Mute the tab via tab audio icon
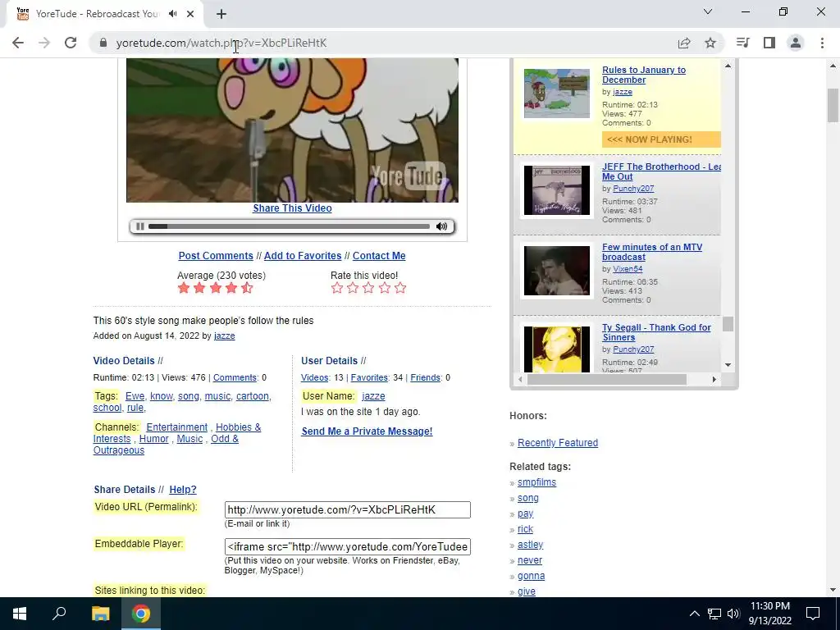The width and height of the screenshot is (840, 630). (x=172, y=14)
